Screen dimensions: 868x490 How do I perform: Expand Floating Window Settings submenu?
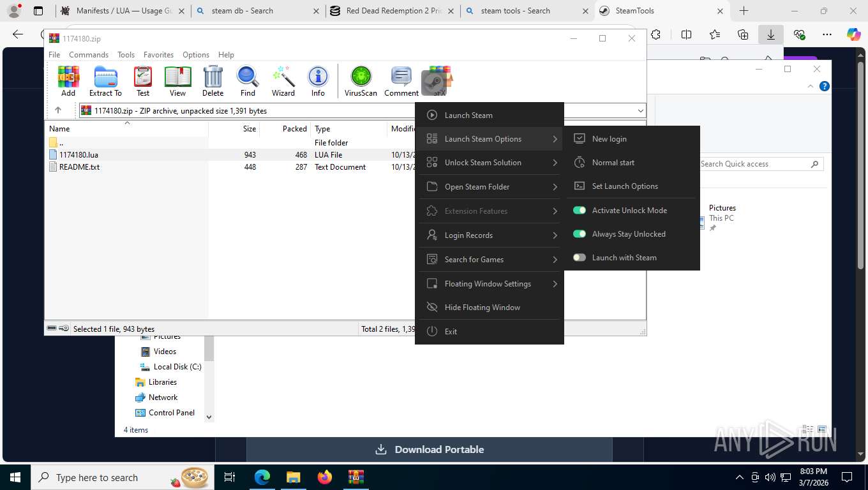coord(555,284)
